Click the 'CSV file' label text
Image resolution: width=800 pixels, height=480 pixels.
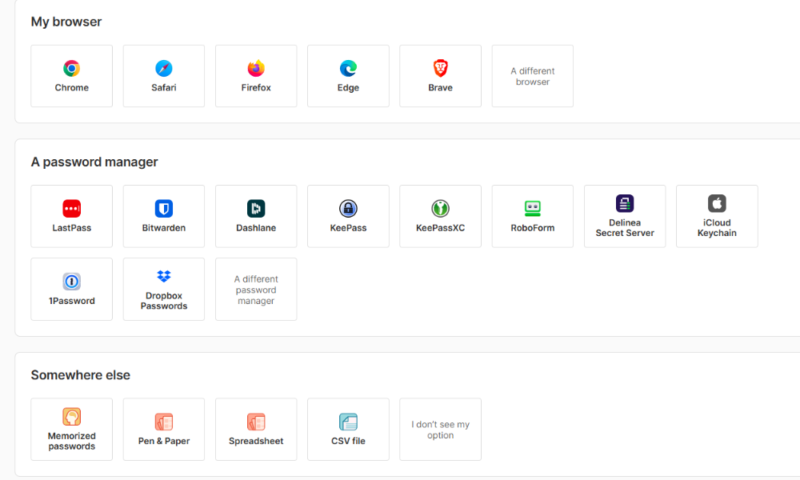348,441
